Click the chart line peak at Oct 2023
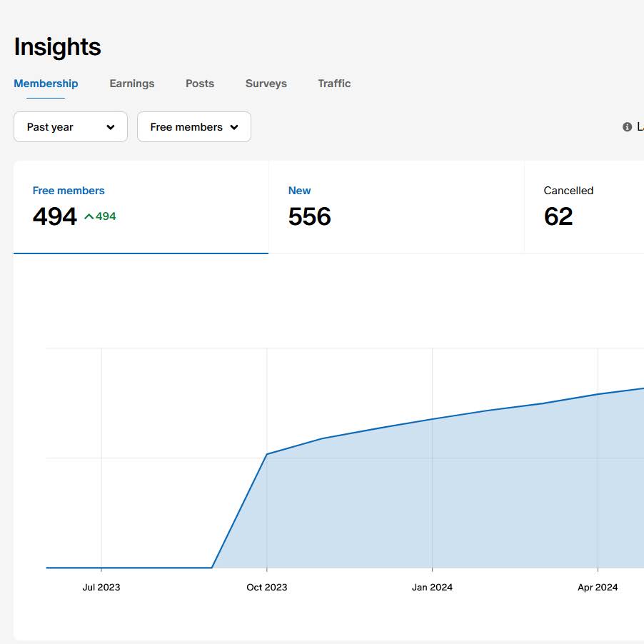This screenshot has height=644, width=644. coord(266,454)
